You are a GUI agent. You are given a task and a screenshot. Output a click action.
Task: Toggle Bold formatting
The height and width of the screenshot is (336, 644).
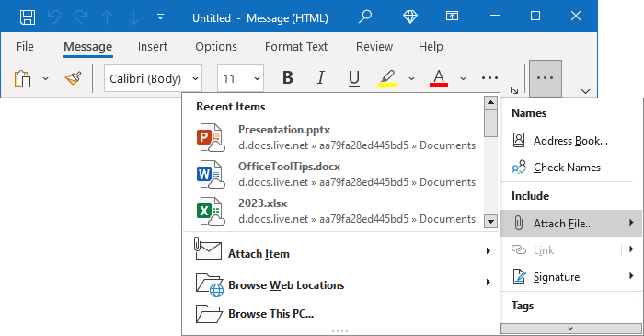coord(288,77)
